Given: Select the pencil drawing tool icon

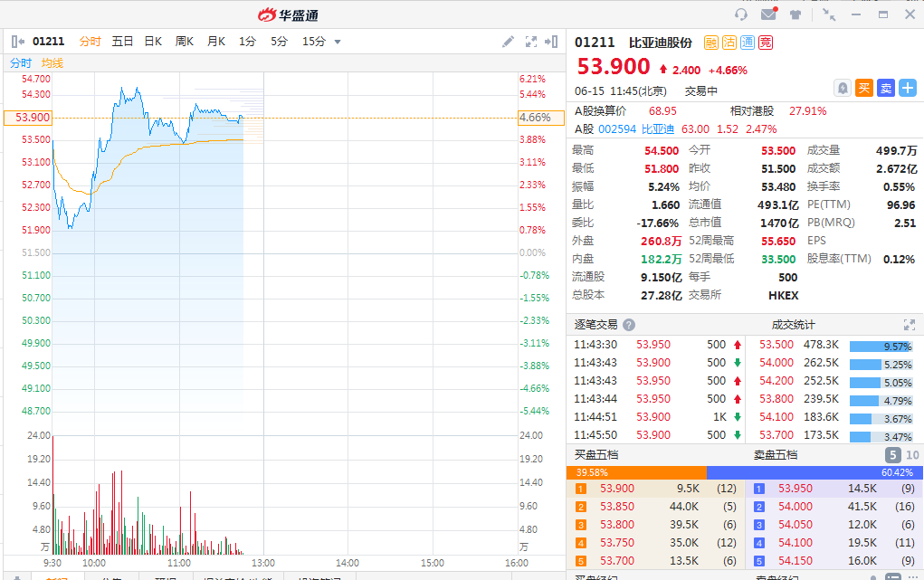Looking at the screenshot, I should tap(508, 42).
